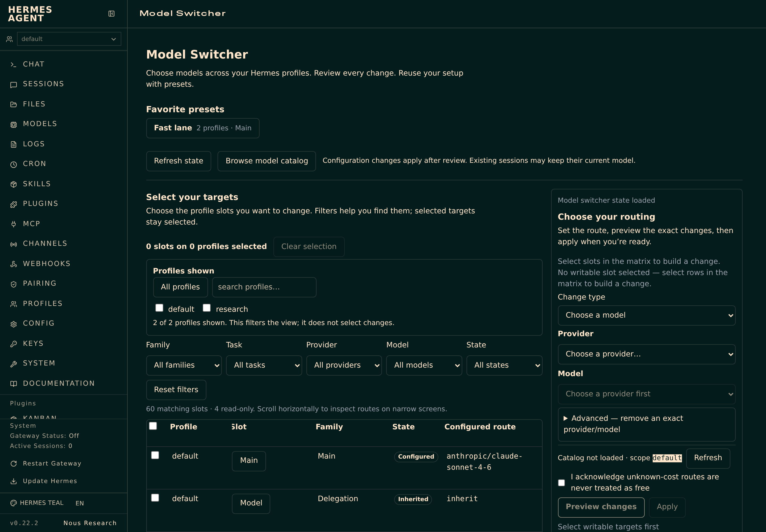The image size is (766, 532).
Task: Acknowledge unknown-cost routes checkbox
Action: pos(562,483)
